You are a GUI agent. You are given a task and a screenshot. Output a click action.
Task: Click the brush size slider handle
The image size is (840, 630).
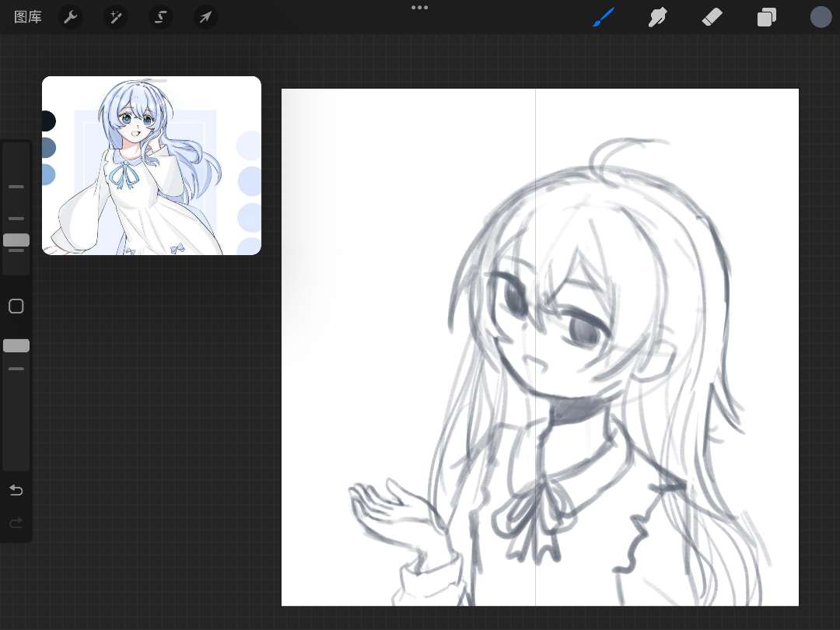click(16, 240)
